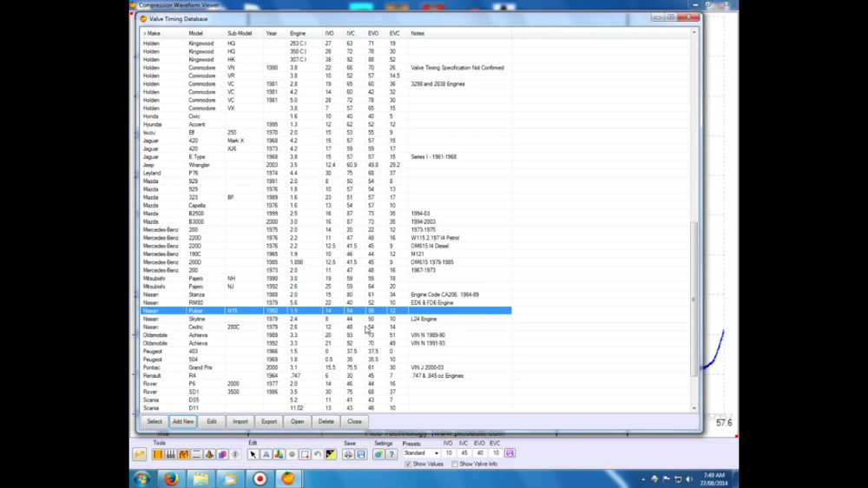Click the EVO preset value field
Viewport: 868px width, 488px height.
(480, 453)
